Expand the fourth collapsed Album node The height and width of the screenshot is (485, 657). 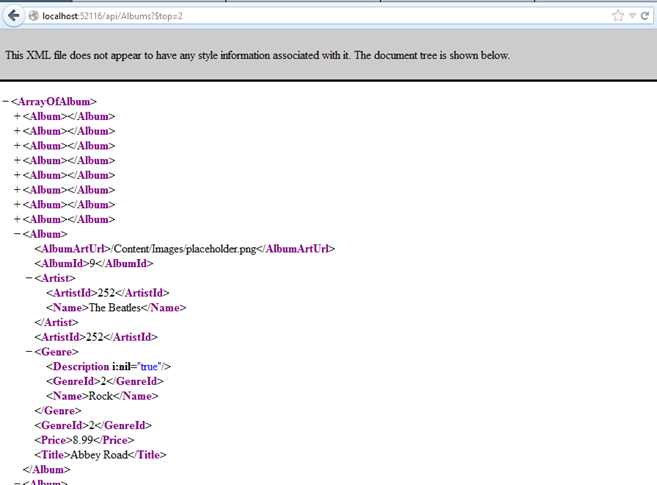click(x=17, y=160)
